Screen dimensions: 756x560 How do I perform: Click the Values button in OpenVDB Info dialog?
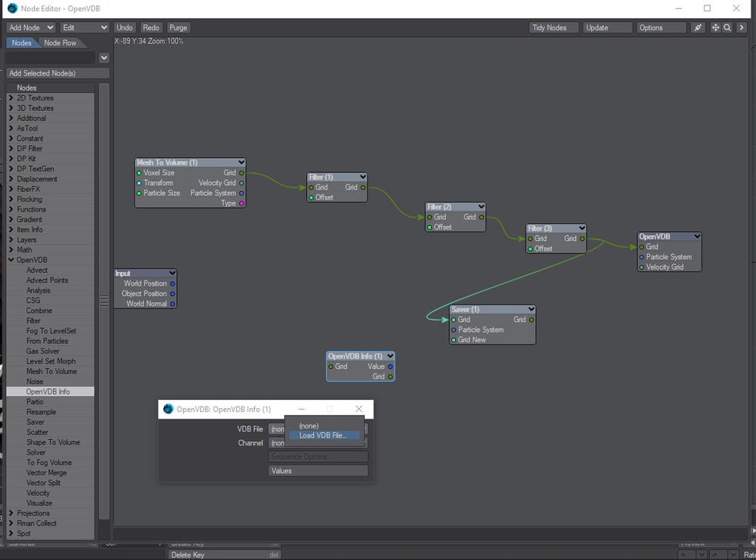tap(318, 470)
